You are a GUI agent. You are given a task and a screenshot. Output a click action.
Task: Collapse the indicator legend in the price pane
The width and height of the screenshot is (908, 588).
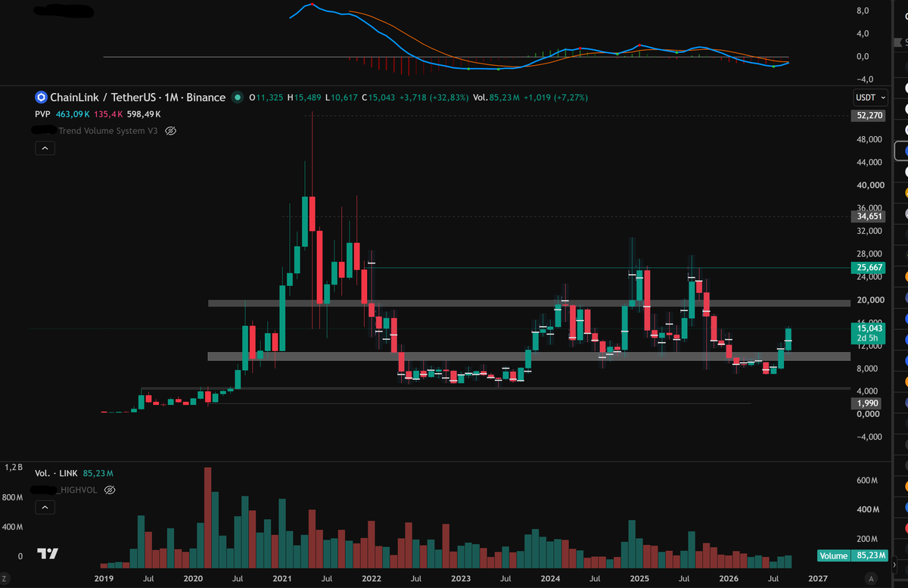point(45,149)
